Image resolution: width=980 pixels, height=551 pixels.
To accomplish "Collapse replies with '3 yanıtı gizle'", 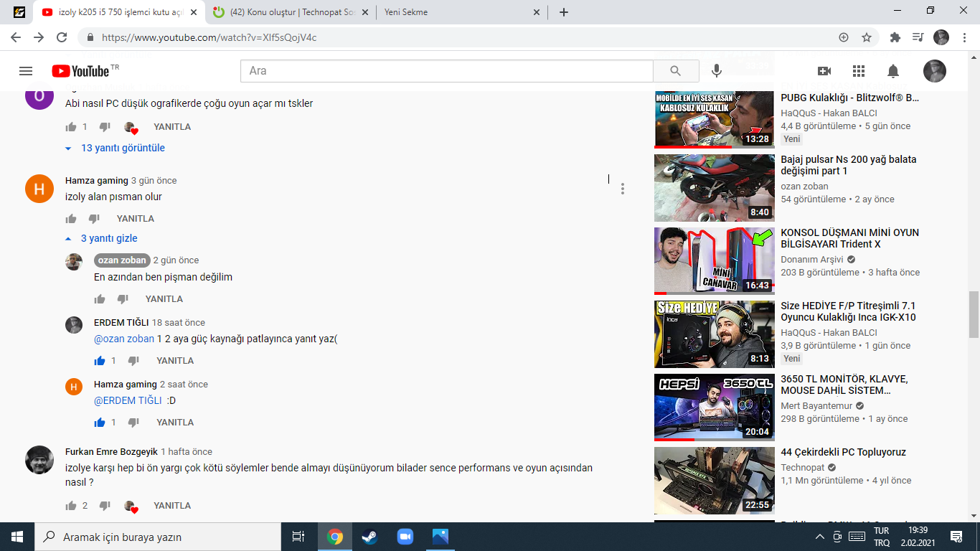I will [101, 238].
